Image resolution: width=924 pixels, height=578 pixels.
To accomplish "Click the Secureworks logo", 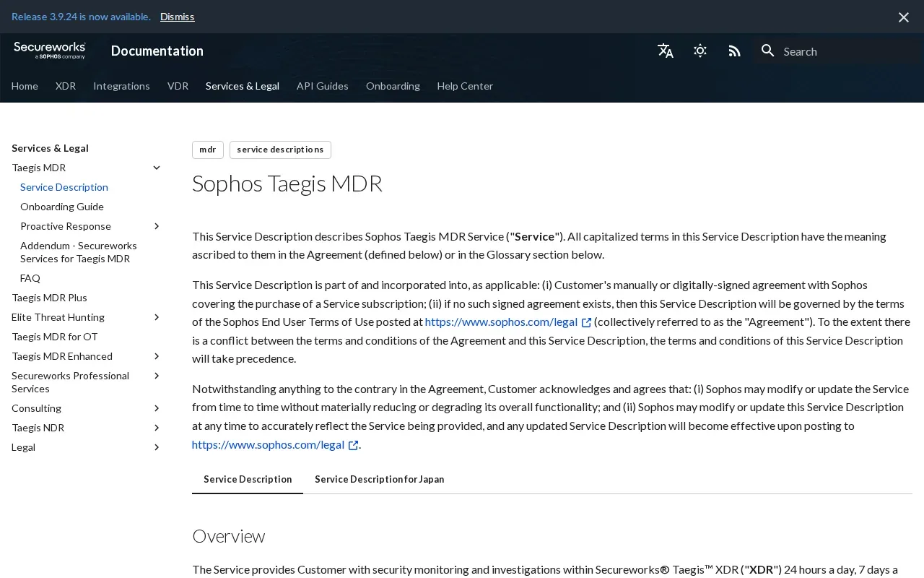I will coord(50,51).
